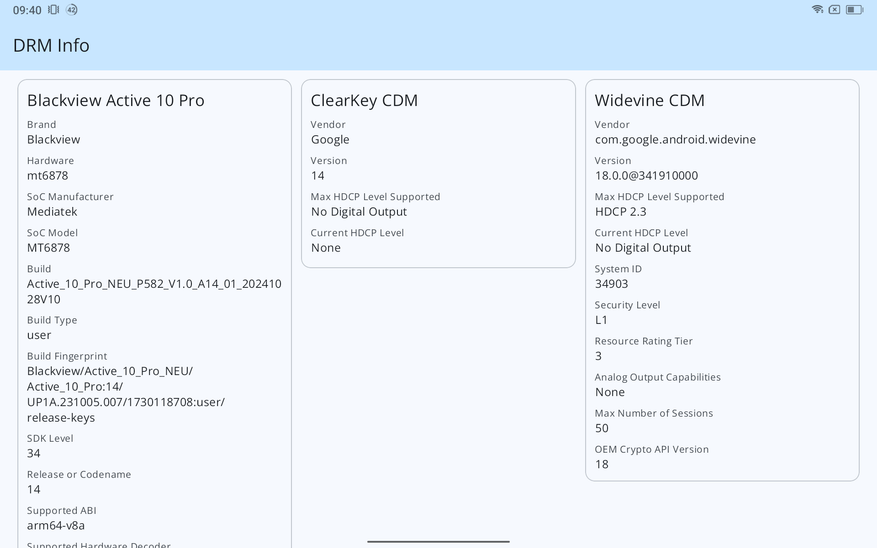Tap the no-SIM X status icon
The image size is (877, 548).
coord(834,10)
